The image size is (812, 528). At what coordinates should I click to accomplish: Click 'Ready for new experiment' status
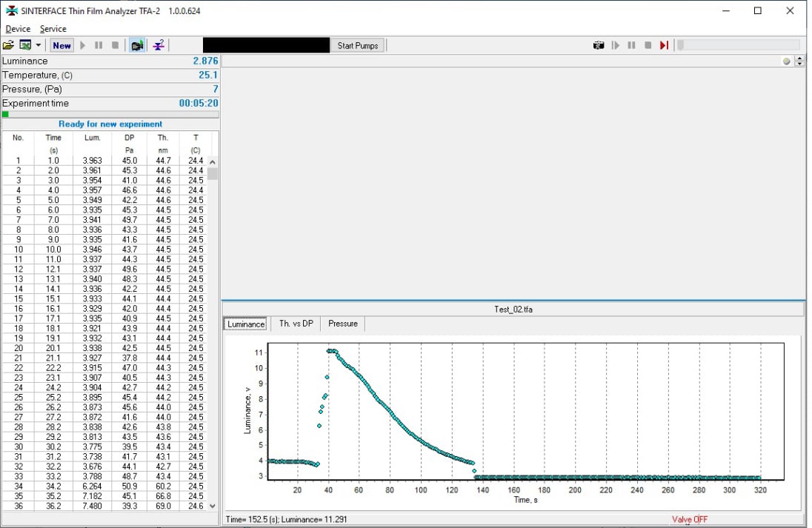click(110, 124)
